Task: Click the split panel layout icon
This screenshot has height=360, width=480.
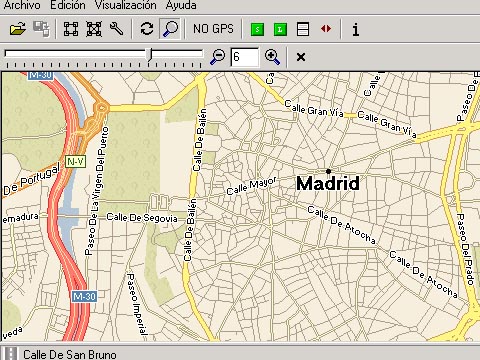Action: pos(303,29)
